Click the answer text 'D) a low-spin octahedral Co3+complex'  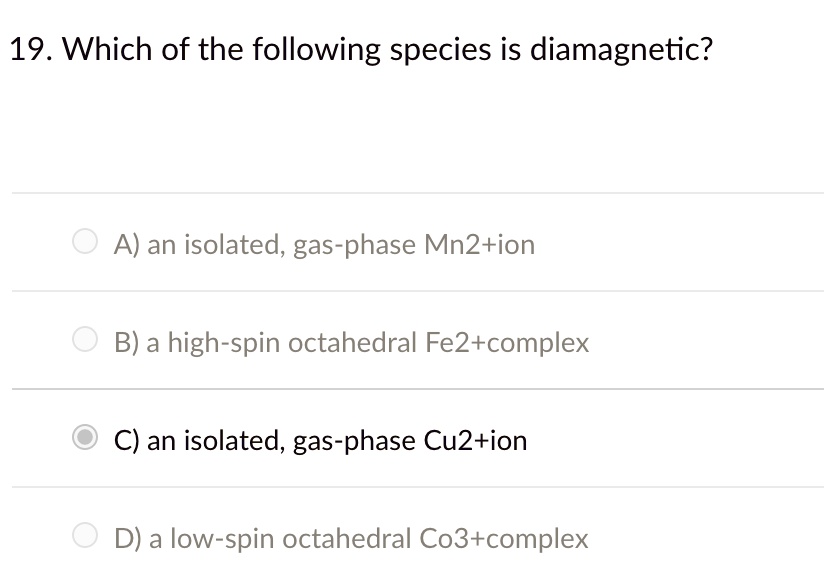[350, 539]
